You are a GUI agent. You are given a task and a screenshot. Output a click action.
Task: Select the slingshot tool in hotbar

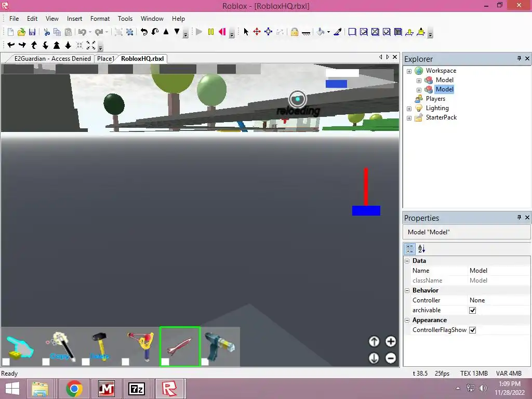coord(140,347)
